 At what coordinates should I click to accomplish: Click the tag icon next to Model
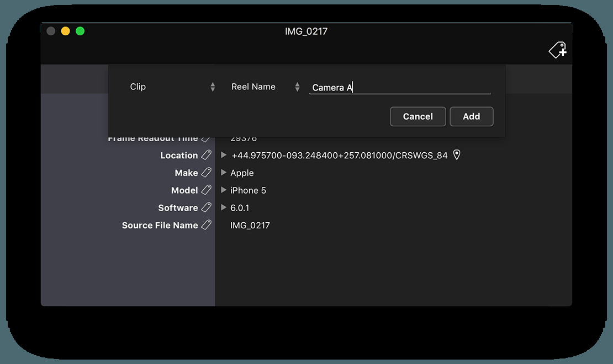(206, 190)
